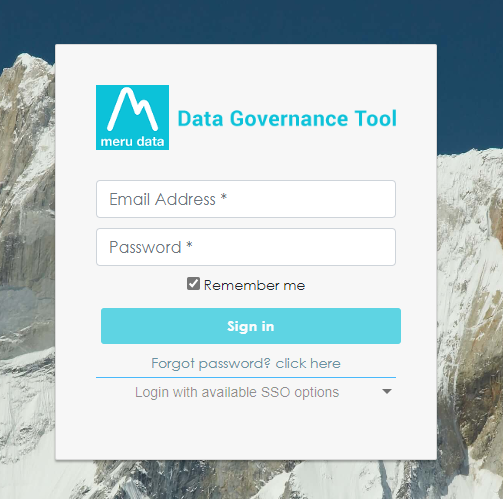Click the Password placeholder text
The image size is (503, 499).
(145, 247)
